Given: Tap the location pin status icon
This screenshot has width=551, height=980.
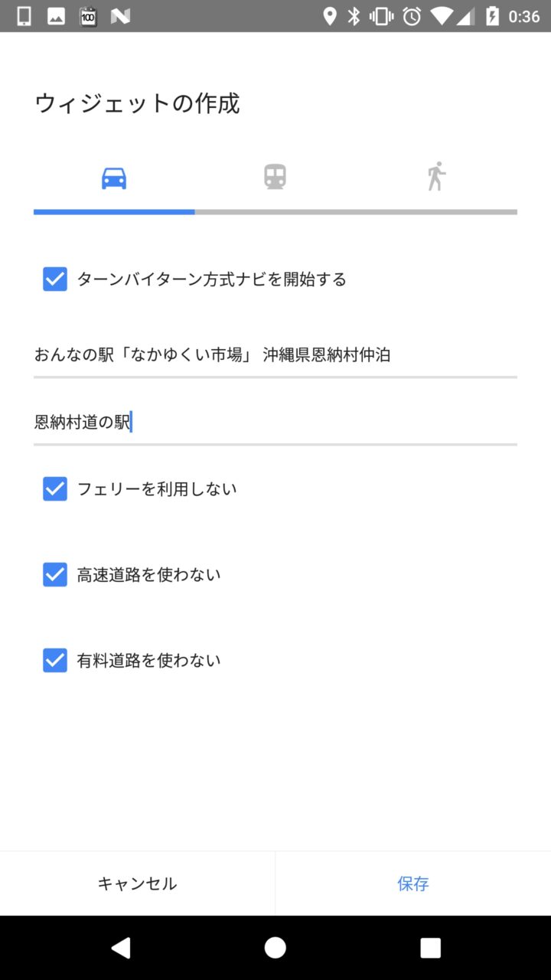Looking at the screenshot, I should [330, 16].
